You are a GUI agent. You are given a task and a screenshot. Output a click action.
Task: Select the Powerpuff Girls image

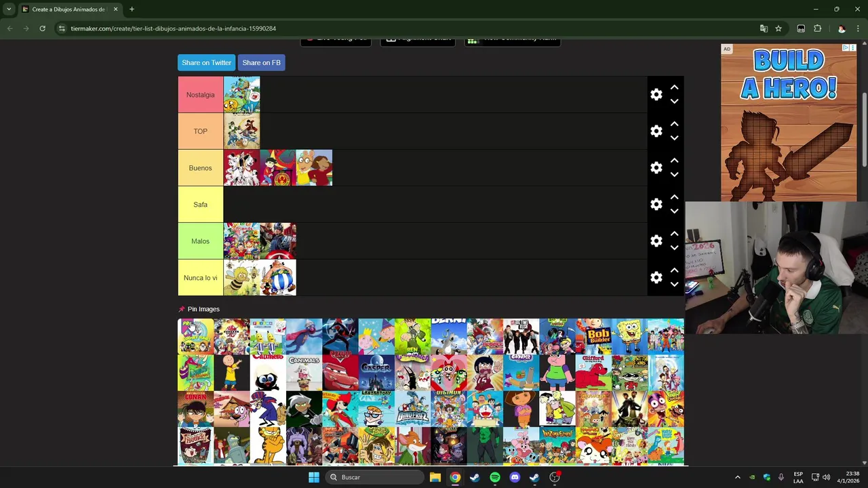(x=449, y=373)
